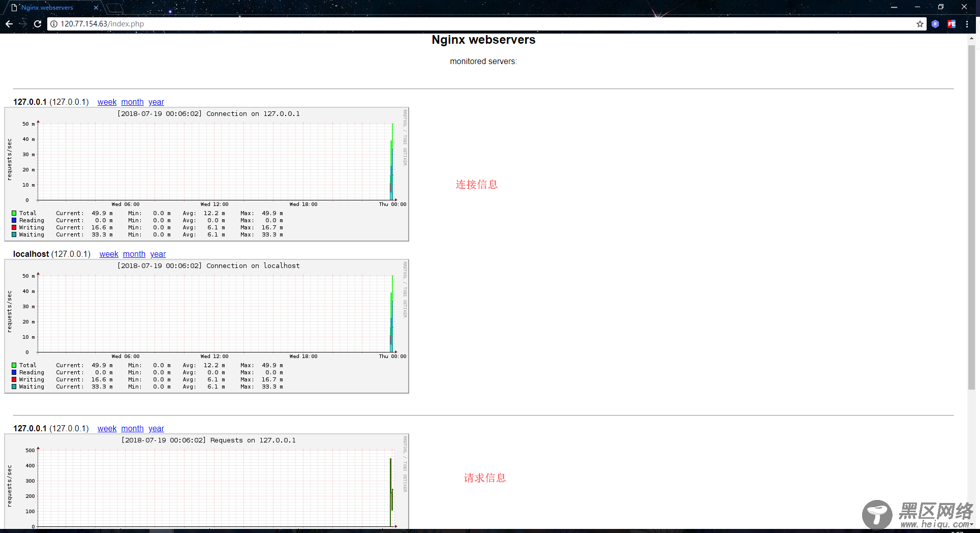Screen dimensions: 980x533
Task: Open month view for localhost
Action: (x=134, y=254)
